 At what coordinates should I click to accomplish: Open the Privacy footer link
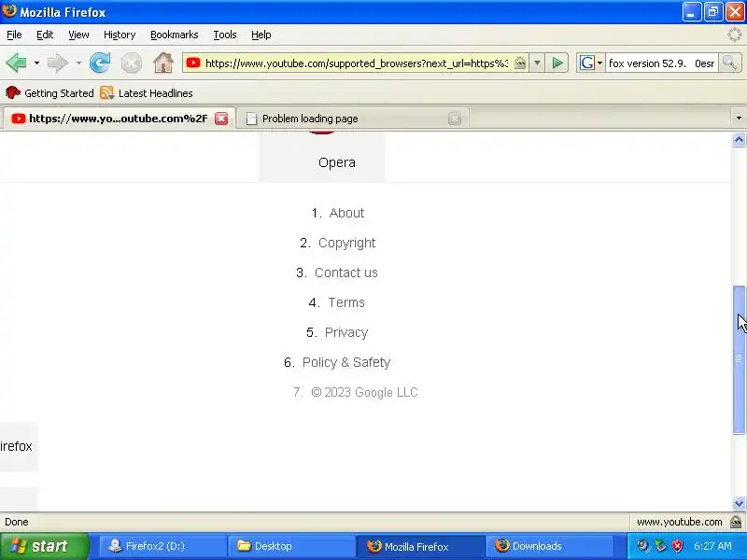tap(346, 333)
